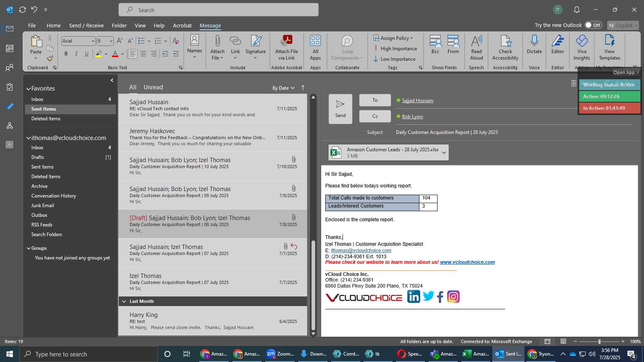Toggle Try the new Outlook switch
The height and width of the screenshot is (362, 644).
tap(593, 25)
